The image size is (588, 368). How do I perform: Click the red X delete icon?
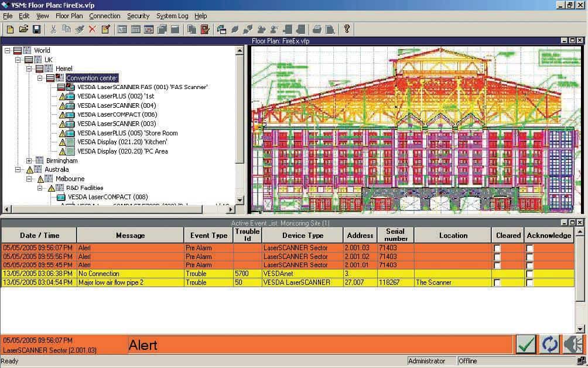[x=93, y=29]
